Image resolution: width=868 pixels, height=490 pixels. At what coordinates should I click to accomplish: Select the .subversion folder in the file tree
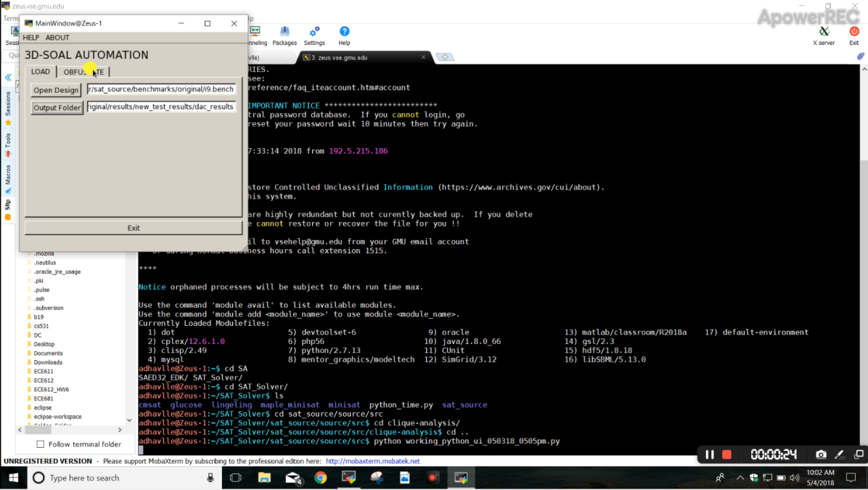pyautogui.click(x=48, y=308)
